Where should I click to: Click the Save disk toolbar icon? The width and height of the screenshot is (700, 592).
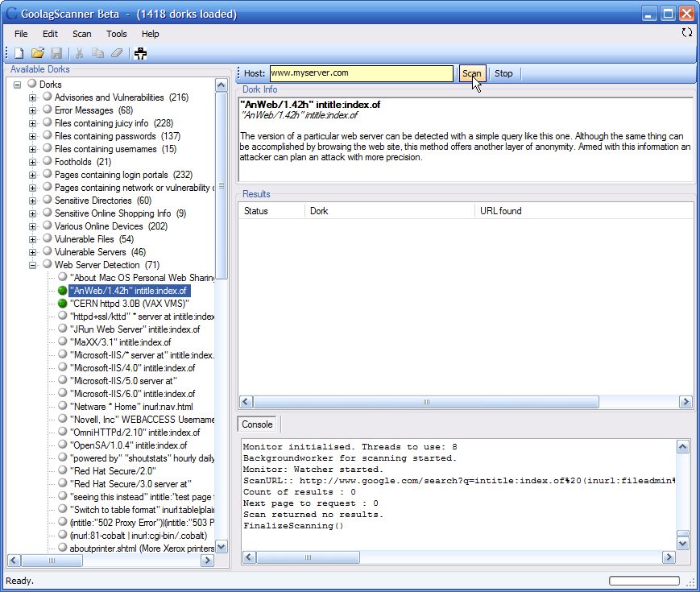pyautogui.click(x=56, y=54)
